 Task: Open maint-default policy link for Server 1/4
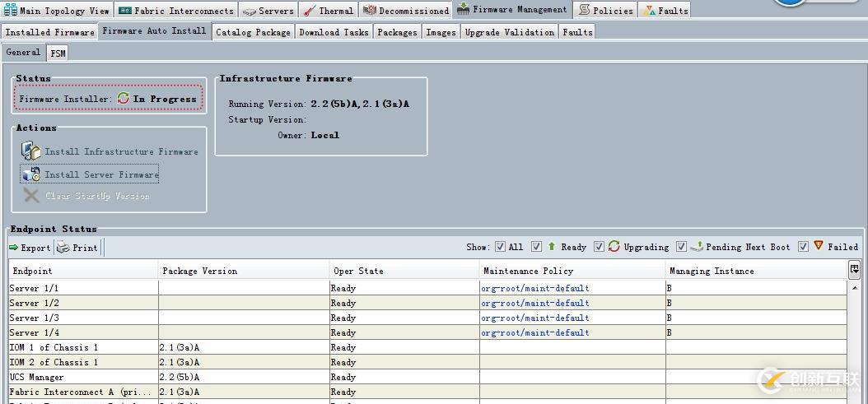tap(535, 333)
